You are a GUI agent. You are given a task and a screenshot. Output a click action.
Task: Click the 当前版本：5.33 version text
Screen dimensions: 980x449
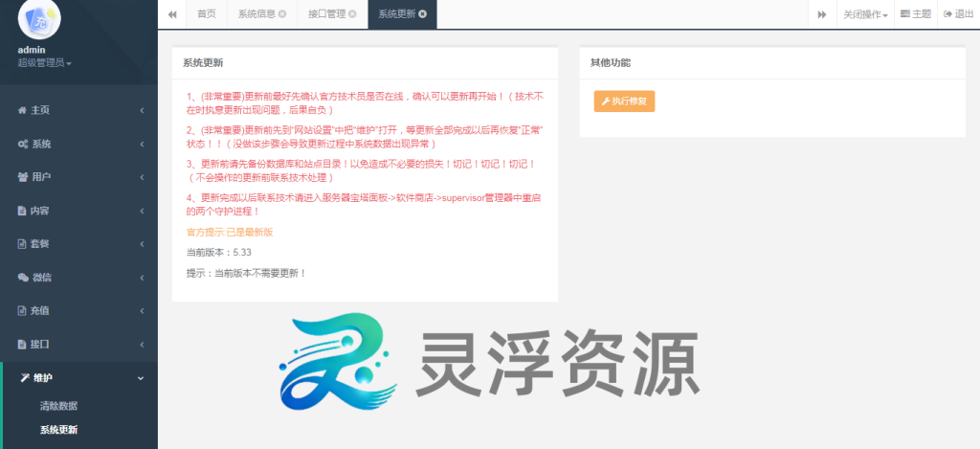pyautogui.click(x=219, y=253)
